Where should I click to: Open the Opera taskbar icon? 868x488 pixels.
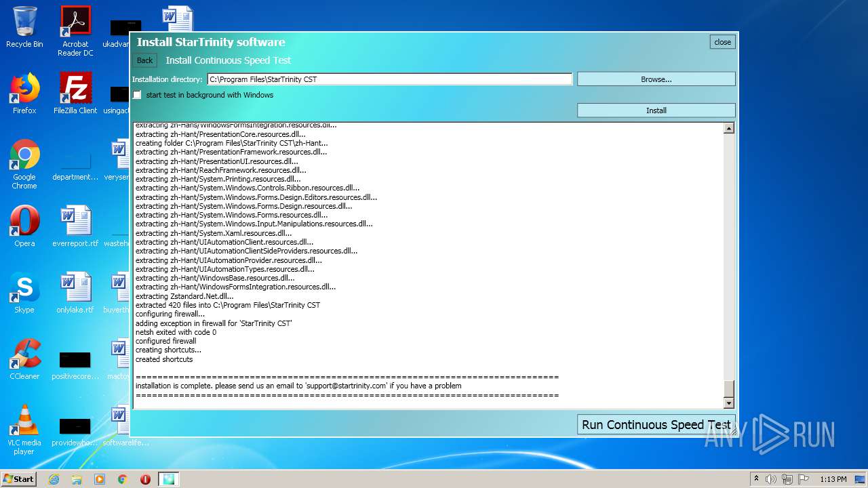[145, 479]
